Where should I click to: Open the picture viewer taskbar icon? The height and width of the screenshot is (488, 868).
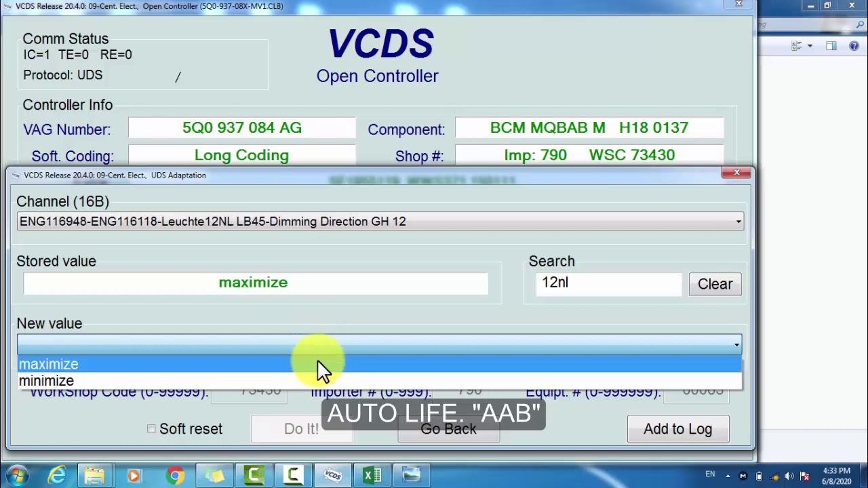pos(412,475)
